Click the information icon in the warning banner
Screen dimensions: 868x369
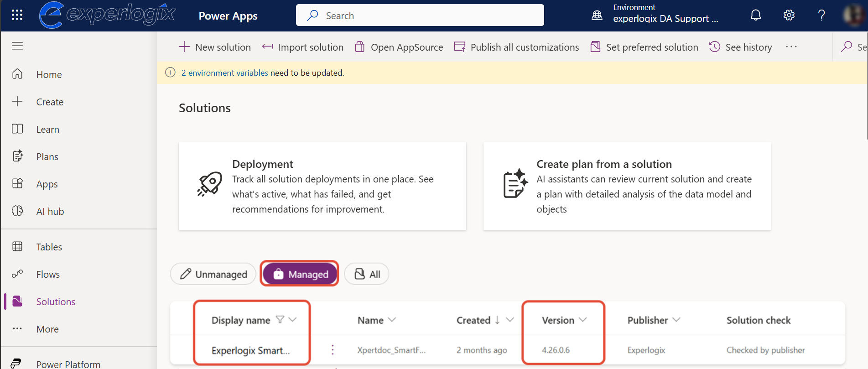click(170, 73)
